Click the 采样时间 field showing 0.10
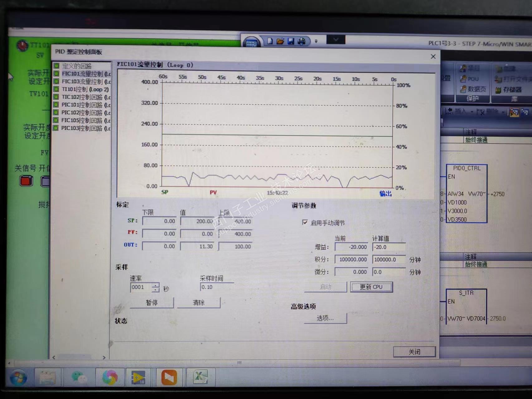This screenshot has width=532, height=399. (217, 287)
